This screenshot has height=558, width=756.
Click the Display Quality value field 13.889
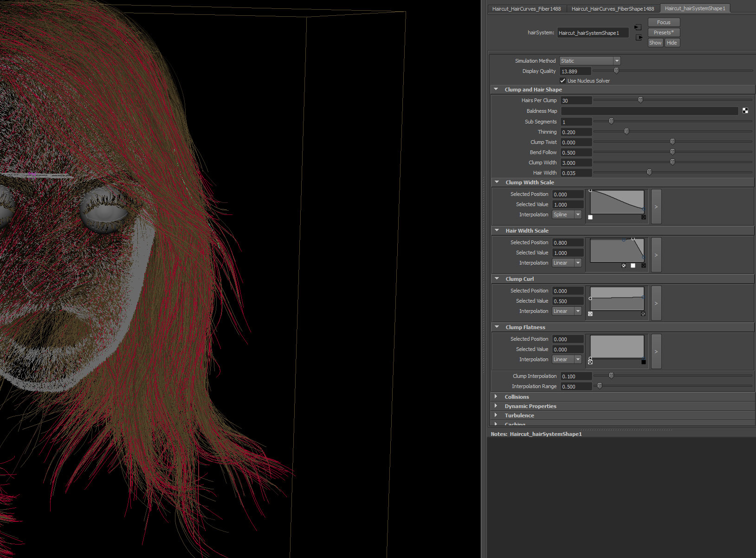click(x=575, y=71)
